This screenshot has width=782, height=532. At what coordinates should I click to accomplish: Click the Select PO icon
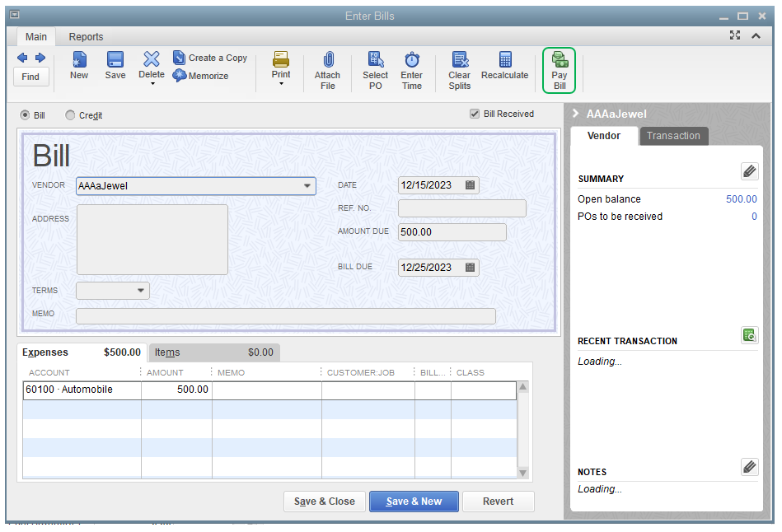click(376, 59)
